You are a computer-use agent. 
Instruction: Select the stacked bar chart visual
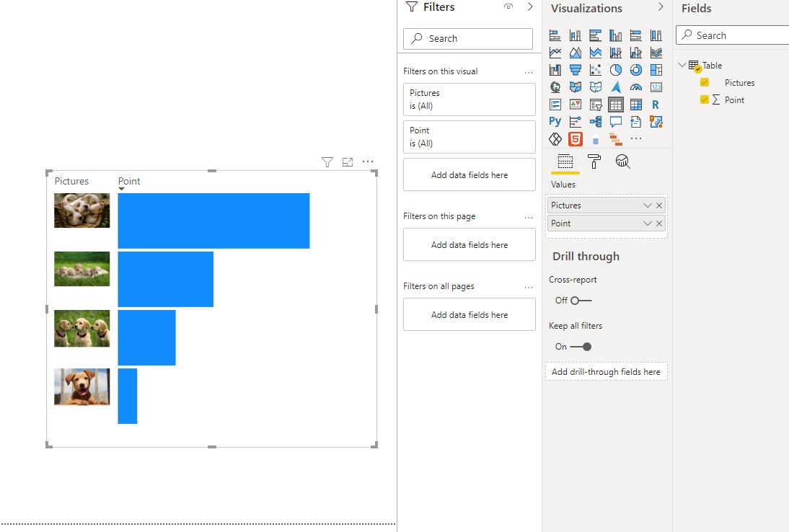(x=555, y=35)
